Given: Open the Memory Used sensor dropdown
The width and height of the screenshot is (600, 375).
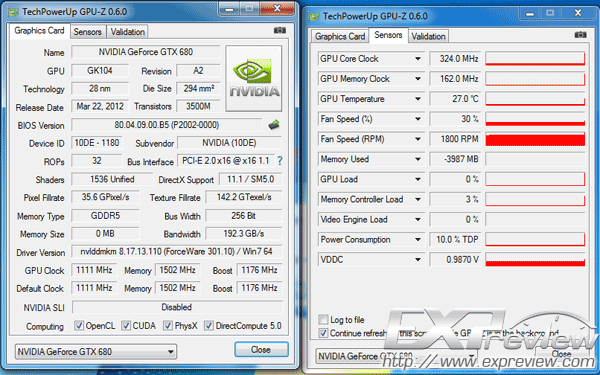Looking at the screenshot, I should [418, 159].
